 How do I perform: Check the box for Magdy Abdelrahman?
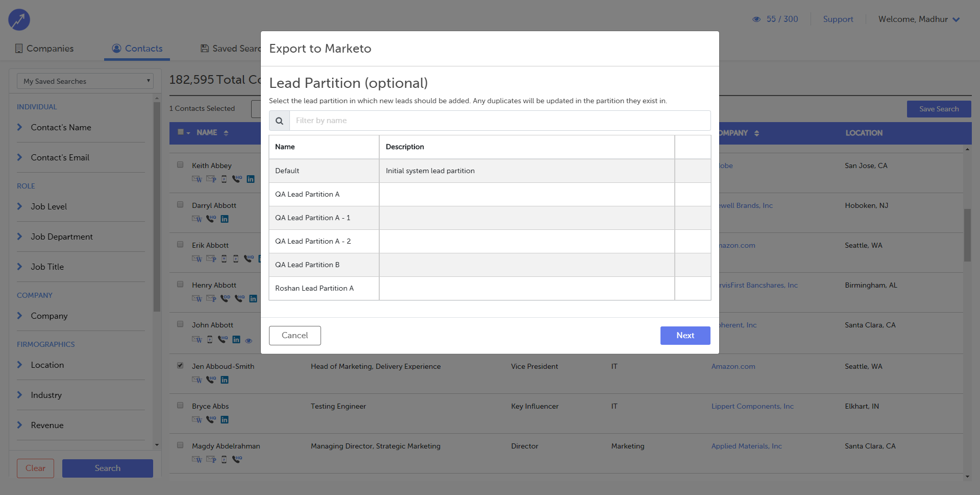[180, 445]
